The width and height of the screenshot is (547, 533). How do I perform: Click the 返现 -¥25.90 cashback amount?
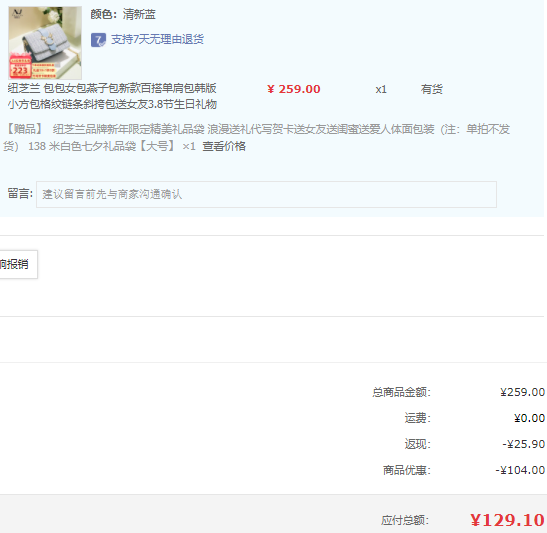click(x=524, y=444)
